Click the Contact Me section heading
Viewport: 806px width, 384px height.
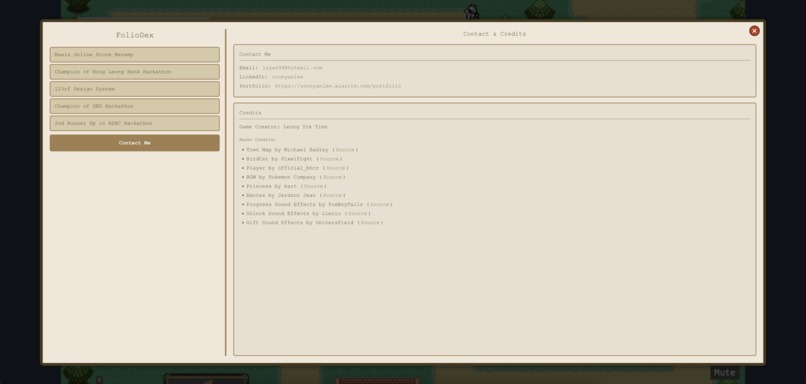255,54
